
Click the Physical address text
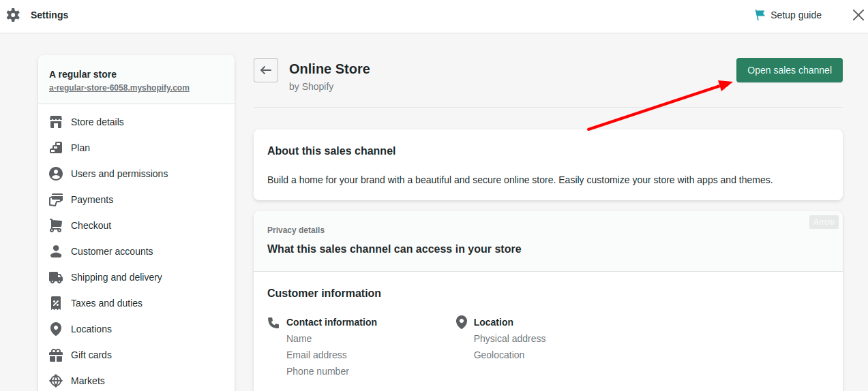[509, 339]
